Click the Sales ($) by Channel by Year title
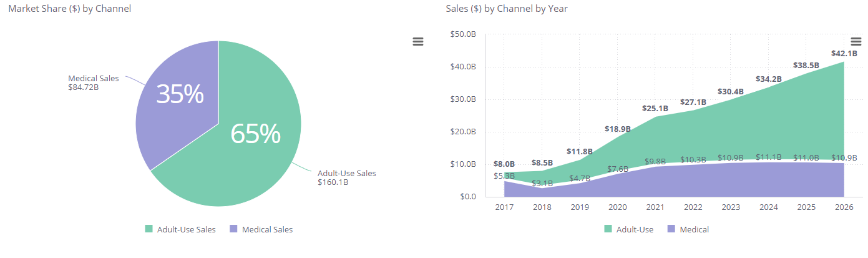The height and width of the screenshot is (258, 868). tap(507, 9)
